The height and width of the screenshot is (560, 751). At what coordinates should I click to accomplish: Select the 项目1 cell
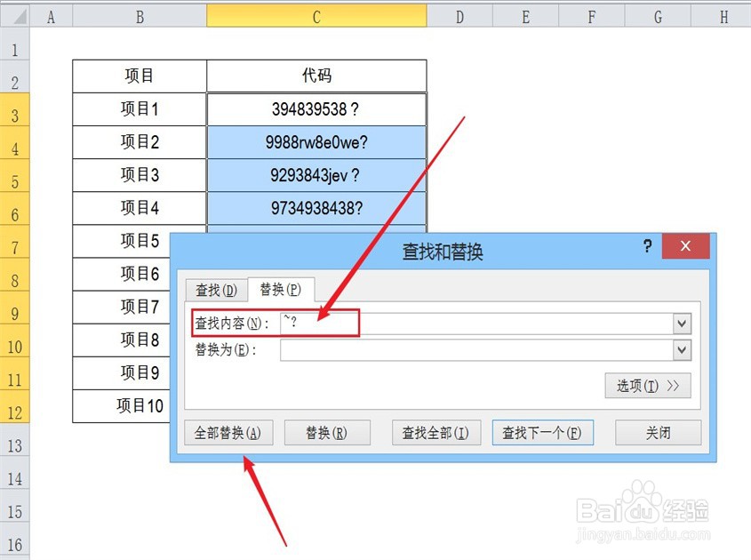pyautogui.click(x=138, y=108)
